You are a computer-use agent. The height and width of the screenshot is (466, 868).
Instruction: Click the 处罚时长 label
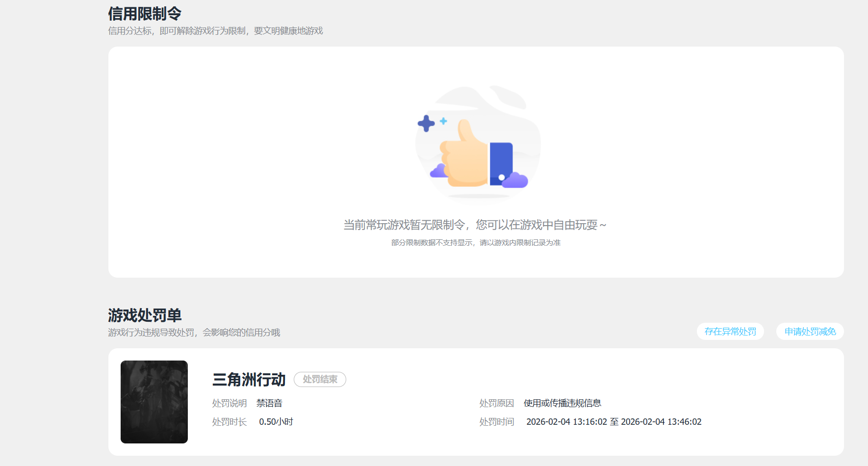click(x=230, y=422)
